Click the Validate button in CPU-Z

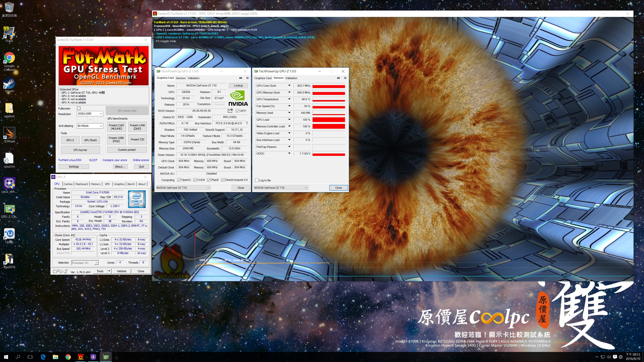[x=121, y=271]
